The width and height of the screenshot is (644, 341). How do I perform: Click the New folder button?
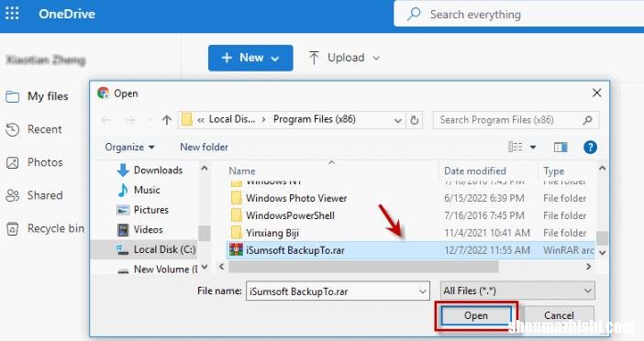205,147
